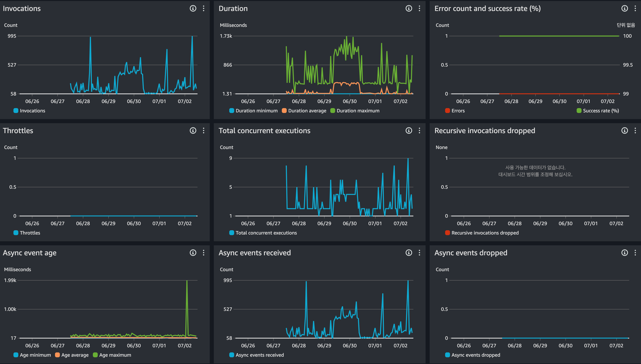Show Async events received info icon
The height and width of the screenshot is (364, 641).
click(x=409, y=253)
